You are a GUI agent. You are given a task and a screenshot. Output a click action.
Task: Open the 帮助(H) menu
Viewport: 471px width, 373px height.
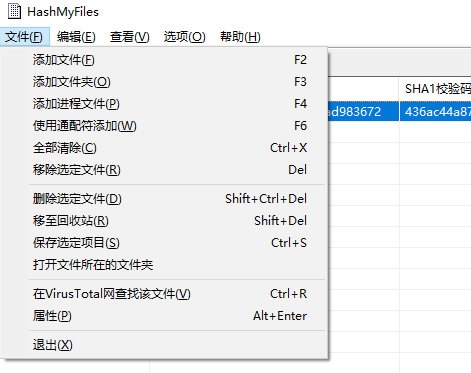pos(240,36)
